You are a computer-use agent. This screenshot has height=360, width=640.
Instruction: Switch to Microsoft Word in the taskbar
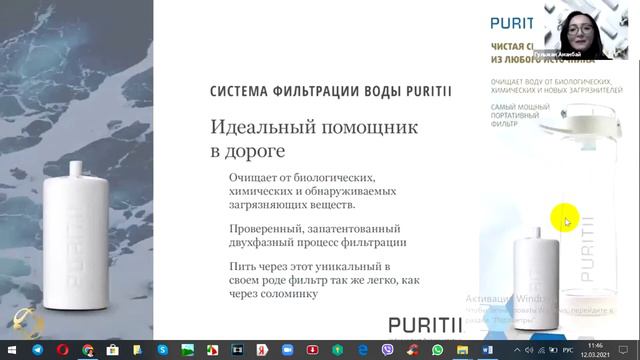487,350
